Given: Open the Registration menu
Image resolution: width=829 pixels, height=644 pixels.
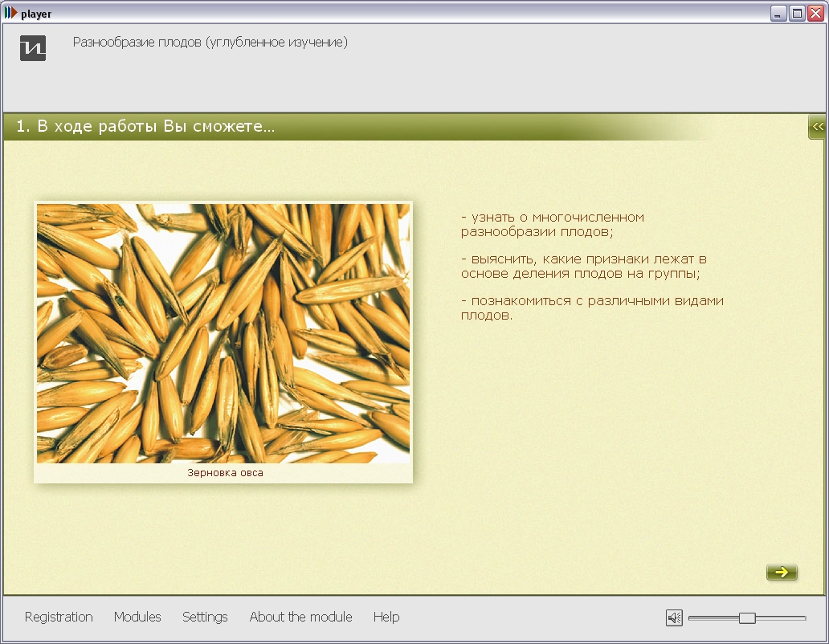Looking at the screenshot, I should (59, 617).
